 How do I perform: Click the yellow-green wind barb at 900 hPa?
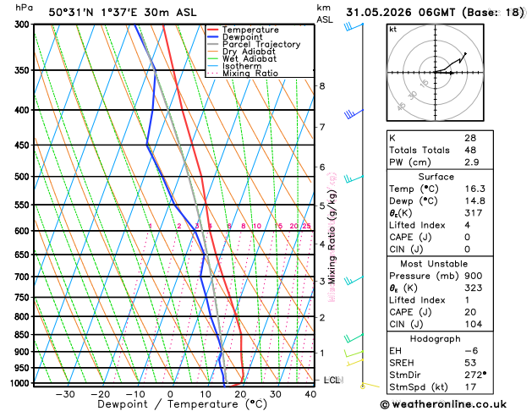354,353
